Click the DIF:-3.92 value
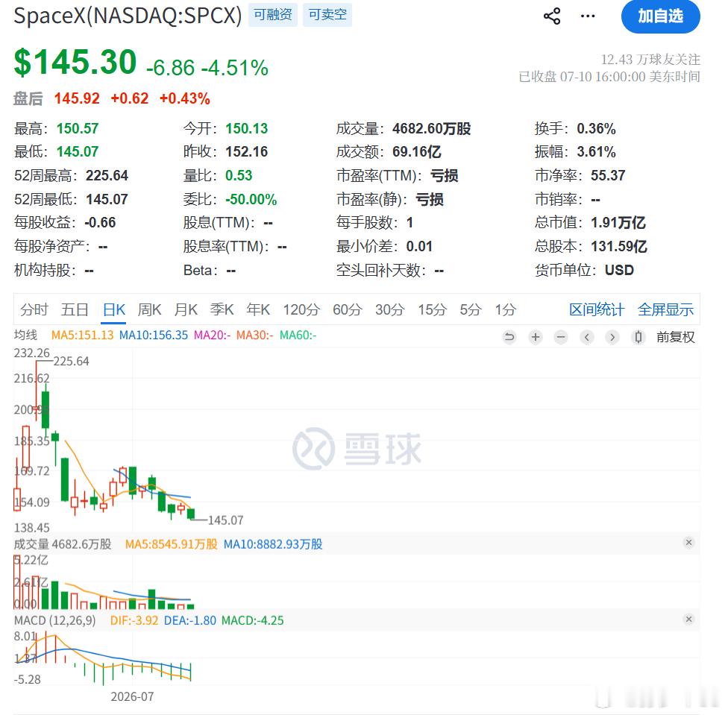 pyautogui.click(x=134, y=620)
